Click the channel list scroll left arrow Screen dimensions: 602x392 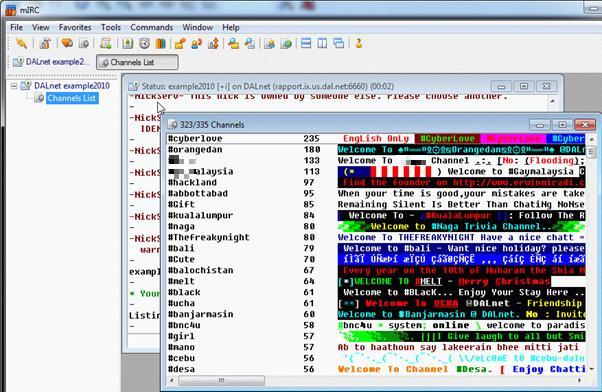pyautogui.click(x=172, y=380)
